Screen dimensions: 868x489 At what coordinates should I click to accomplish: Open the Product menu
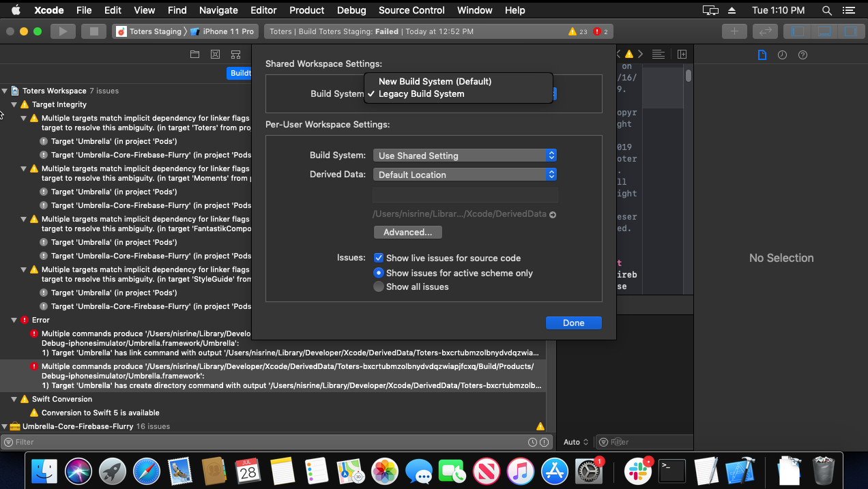coord(306,10)
